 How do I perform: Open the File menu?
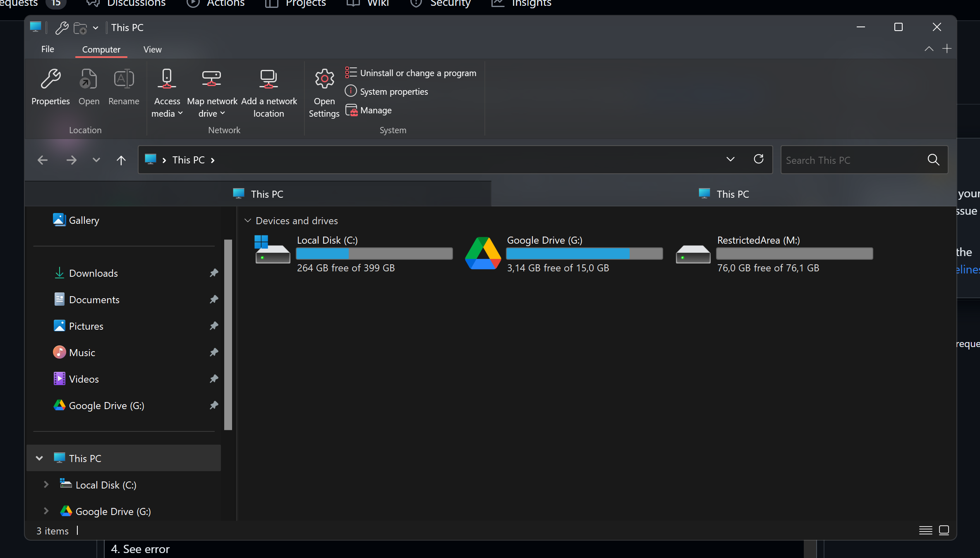pos(48,49)
